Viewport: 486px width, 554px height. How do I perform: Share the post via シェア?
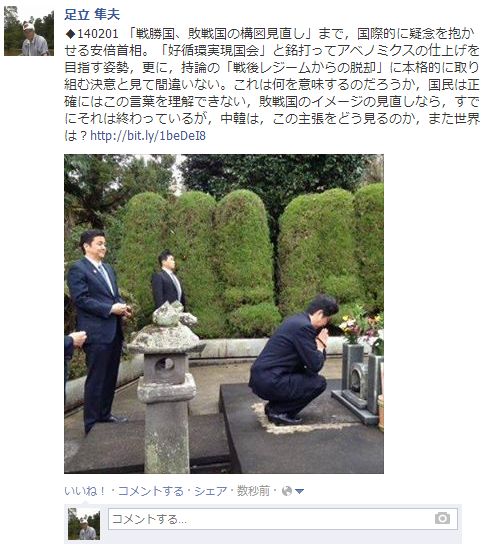[211, 491]
